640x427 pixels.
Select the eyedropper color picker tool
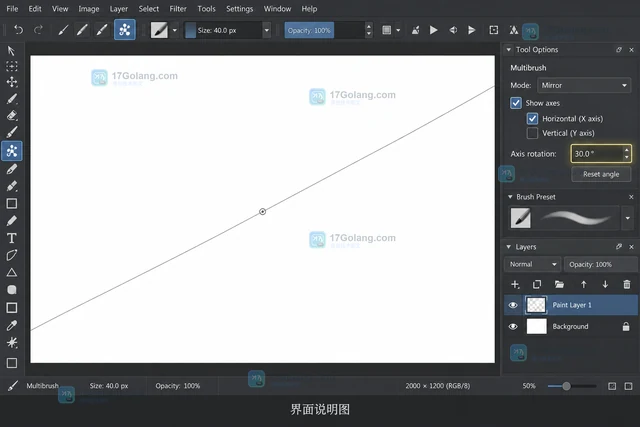pos(11,325)
